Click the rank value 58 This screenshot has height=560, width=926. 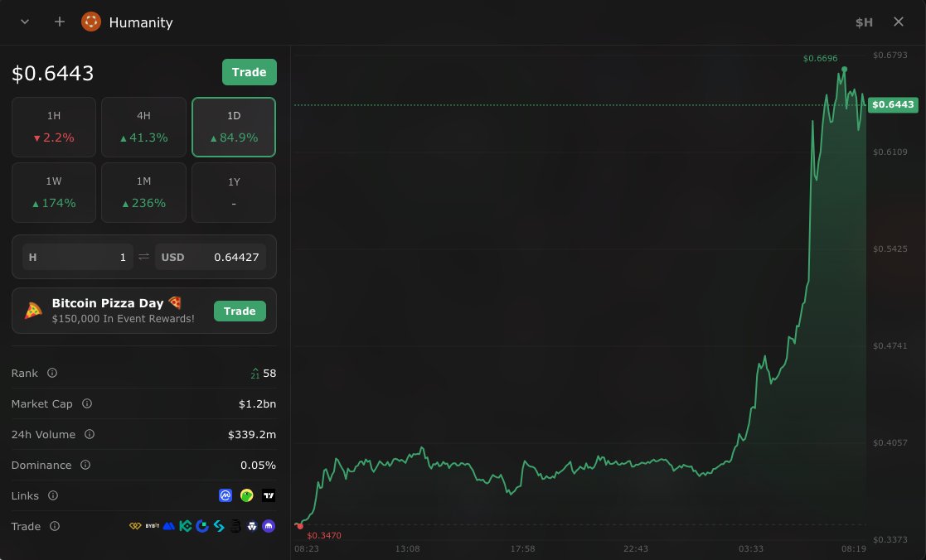[x=269, y=373]
